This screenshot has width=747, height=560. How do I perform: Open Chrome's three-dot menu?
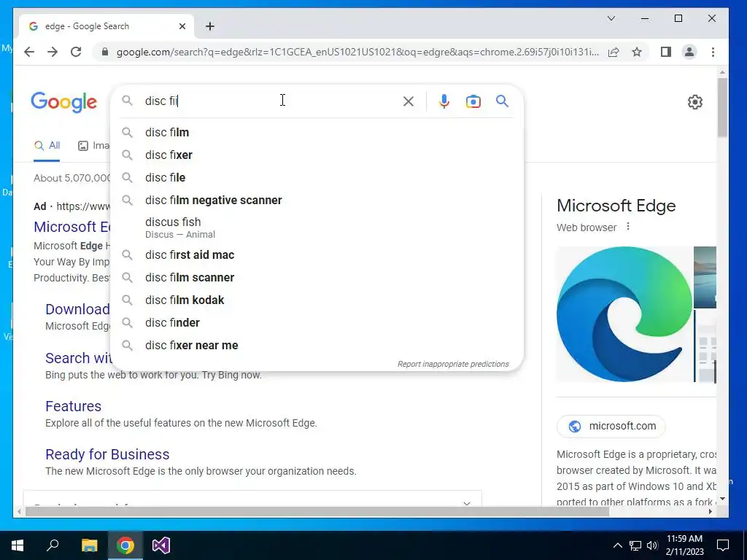click(713, 52)
